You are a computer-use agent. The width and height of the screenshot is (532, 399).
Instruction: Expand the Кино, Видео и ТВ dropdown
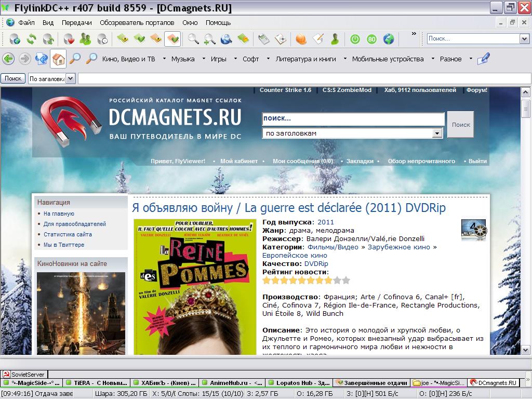pos(164,59)
